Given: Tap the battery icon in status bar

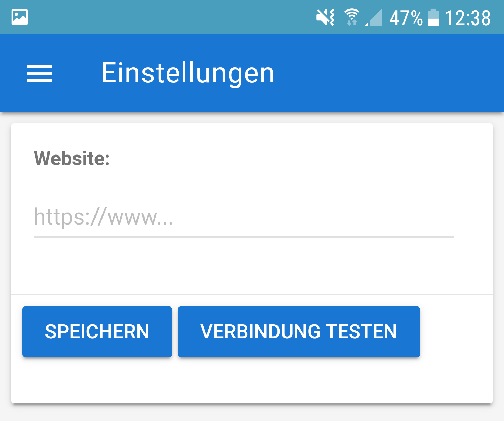Looking at the screenshot, I should click(433, 18).
